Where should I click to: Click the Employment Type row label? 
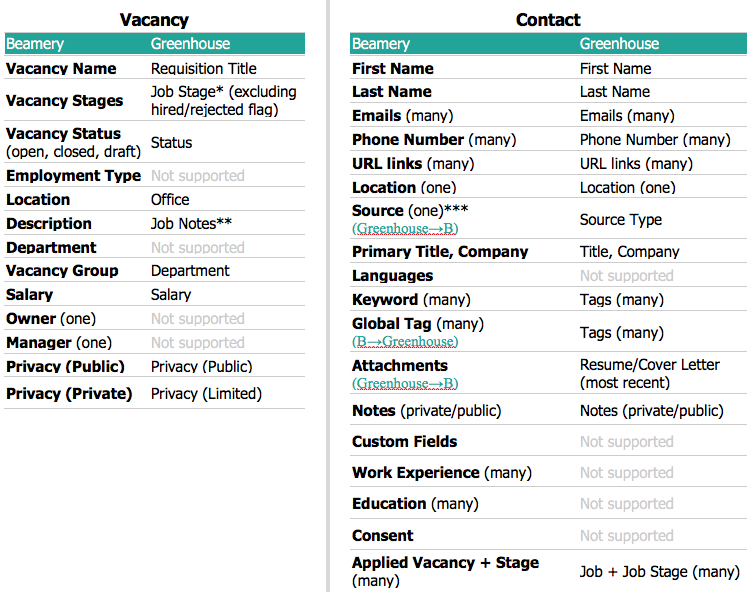point(73,176)
